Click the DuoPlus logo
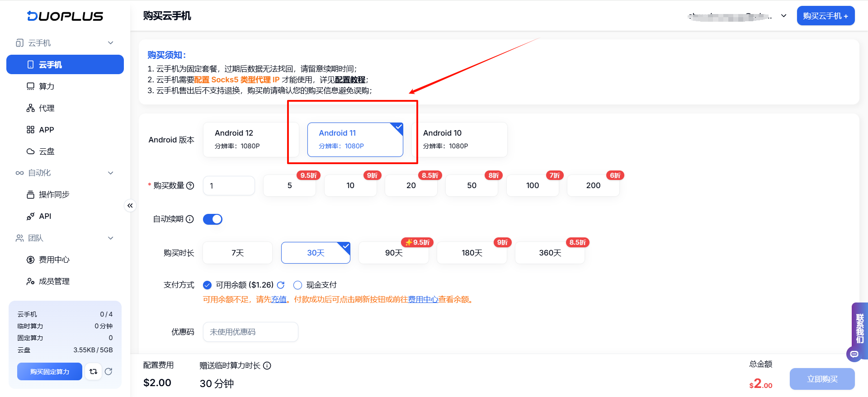 (65, 16)
